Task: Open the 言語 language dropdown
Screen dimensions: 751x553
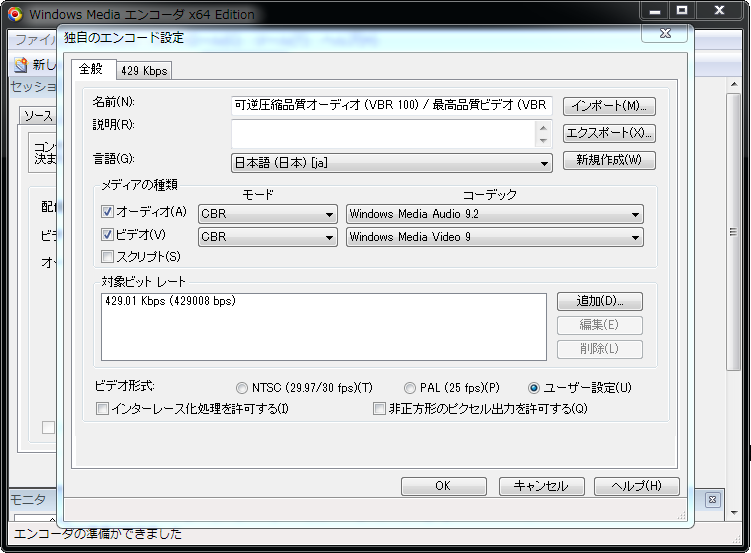Action: [x=391, y=163]
